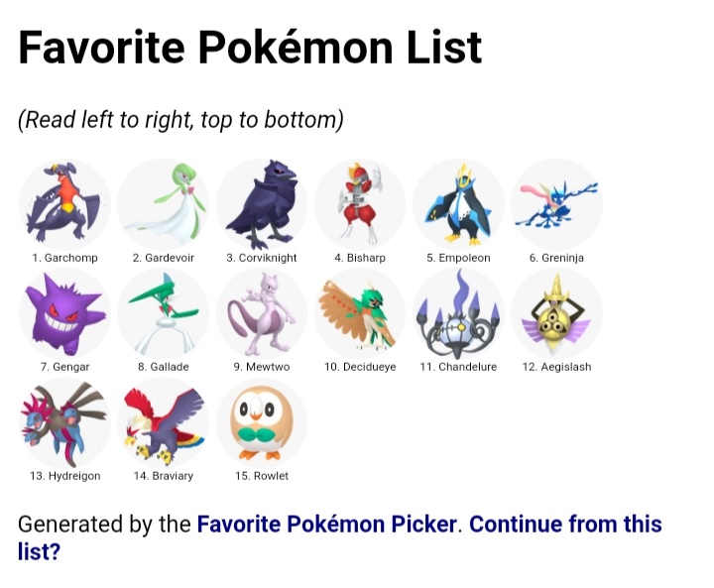Select the Braviary picture
The height and width of the screenshot is (588, 714).
[x=163, y=422]
